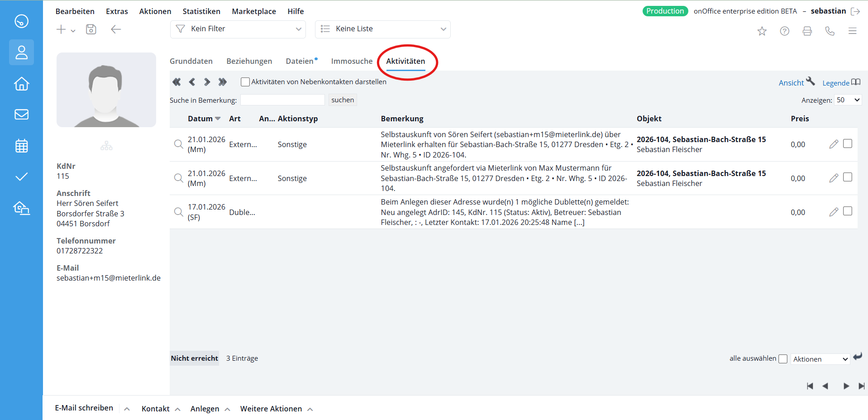Open details magnifier for first activity row
Viewport: 868px width, 420px height.
pos(179,144)
